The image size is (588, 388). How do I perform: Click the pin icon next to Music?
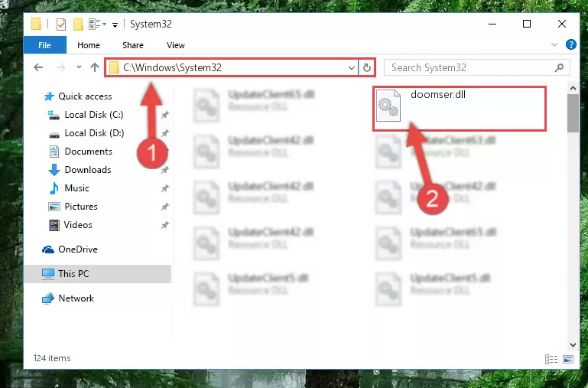[164, 188]
